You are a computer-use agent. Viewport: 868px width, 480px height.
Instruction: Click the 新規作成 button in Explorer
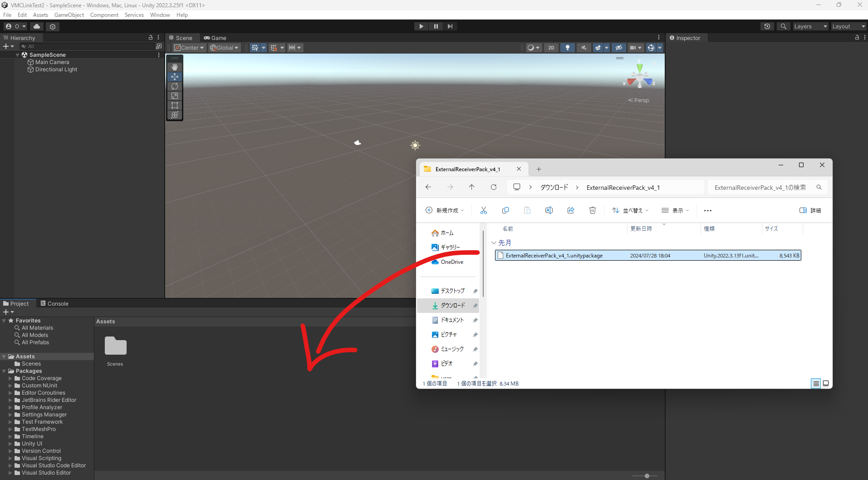click(x=445, y=210)
